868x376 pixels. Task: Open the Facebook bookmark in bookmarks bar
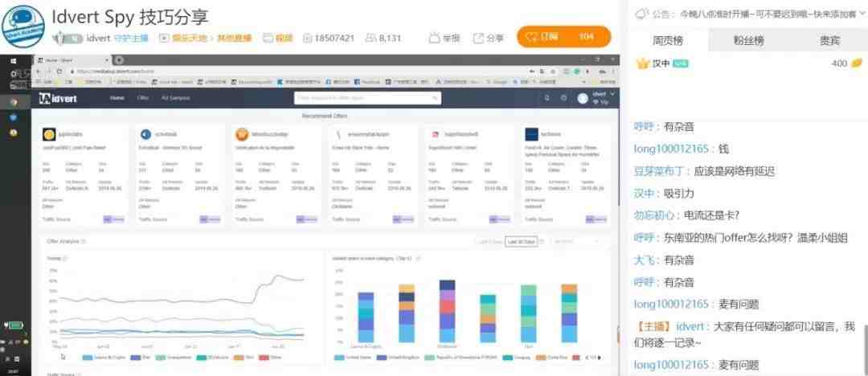pos(367,82)
